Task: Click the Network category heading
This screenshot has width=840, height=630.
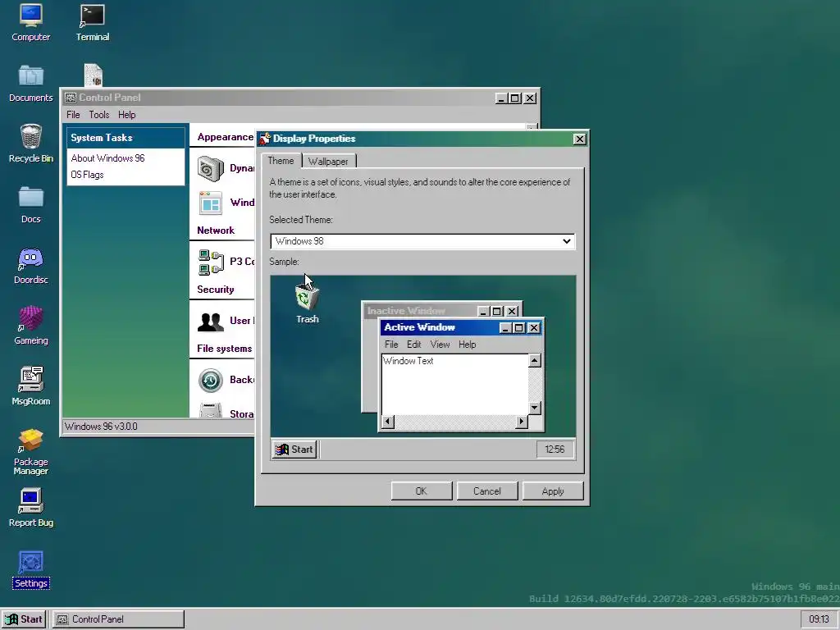Action: coord(216,231)
